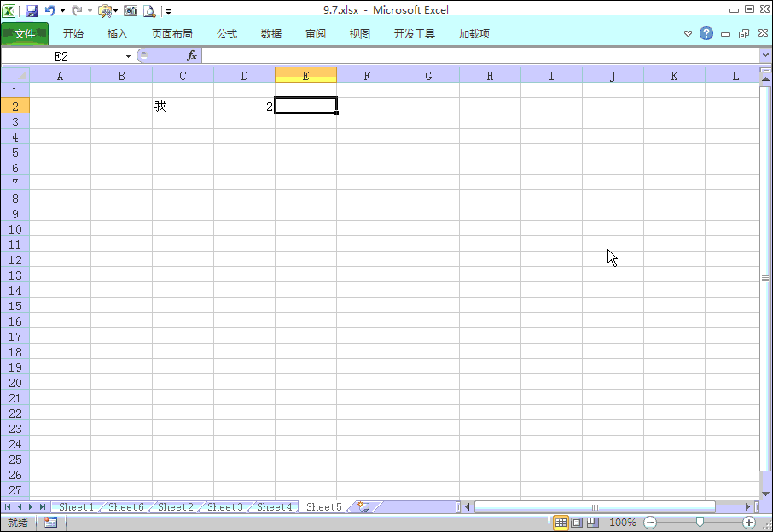Switch to the 公式 ribbon tab
Viewport: 773px width, 532px height.
coord(227,33)
